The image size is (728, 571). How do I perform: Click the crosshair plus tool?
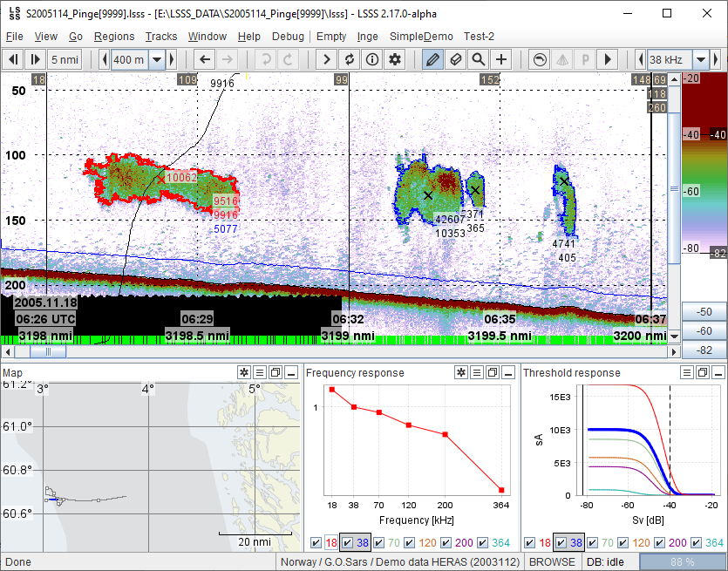coord(501,59)
